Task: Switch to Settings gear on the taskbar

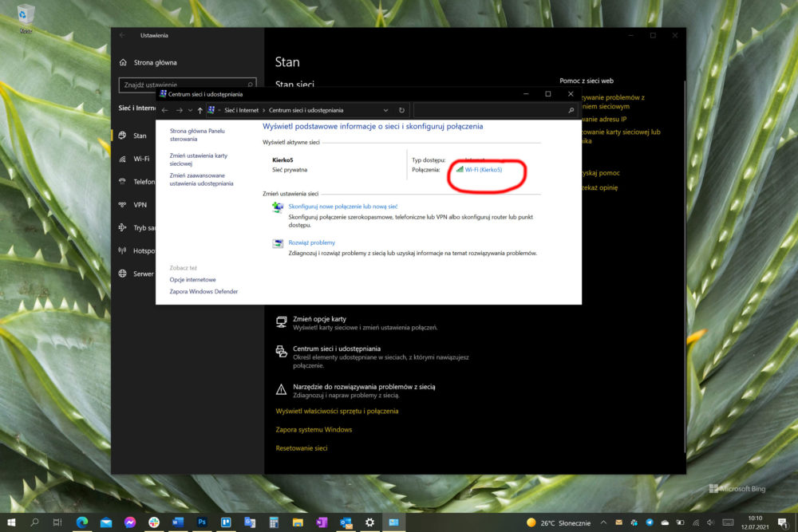Action: tap(370, 522)
